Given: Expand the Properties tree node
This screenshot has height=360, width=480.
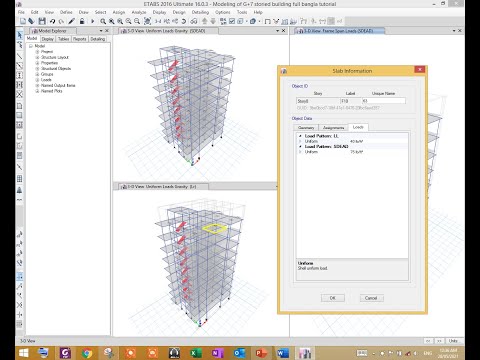Looking at the screenshot, I should (x=37, y=63).
